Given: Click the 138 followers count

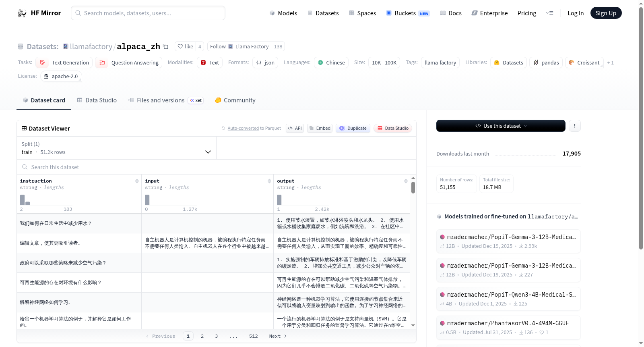Looking at the screenshot, I should pyautogui.click(x=278, y=46).
